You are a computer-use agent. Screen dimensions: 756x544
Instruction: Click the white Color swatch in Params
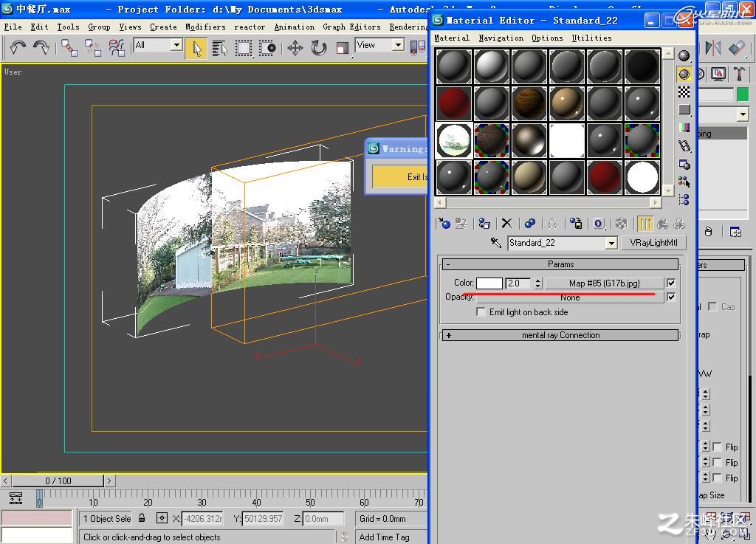pos(489,283)
